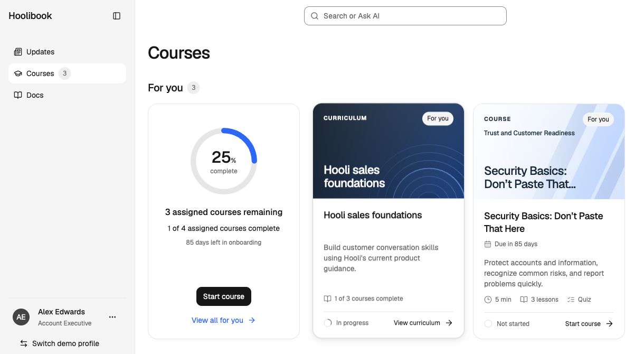
Task: Click the Alex Edwards user name
Action: tap(61, 312)
